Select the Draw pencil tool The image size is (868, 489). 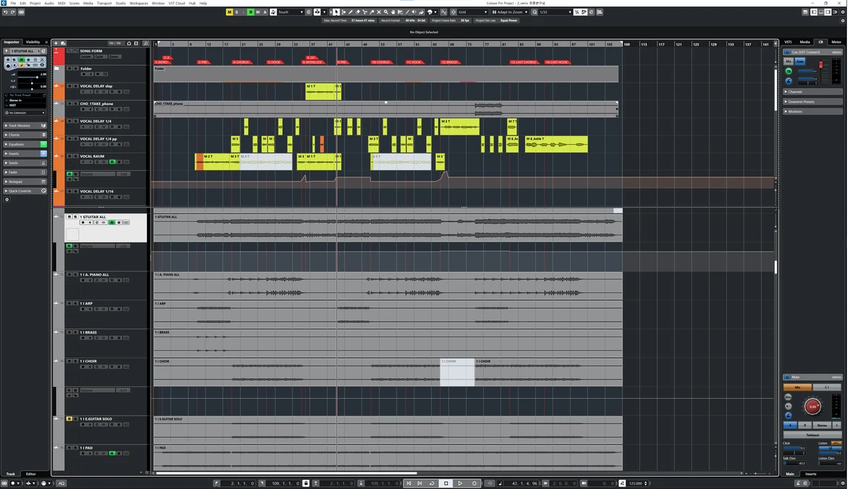351,12
